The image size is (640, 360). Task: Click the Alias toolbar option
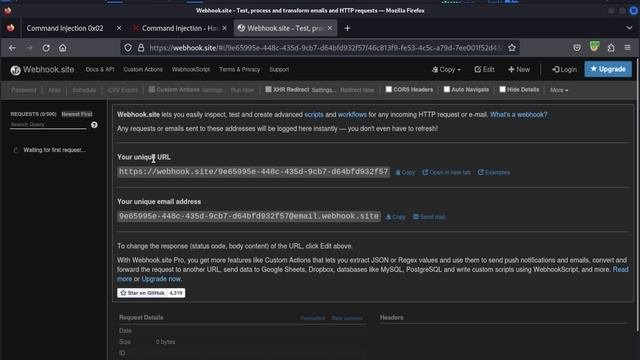point(54,90)
